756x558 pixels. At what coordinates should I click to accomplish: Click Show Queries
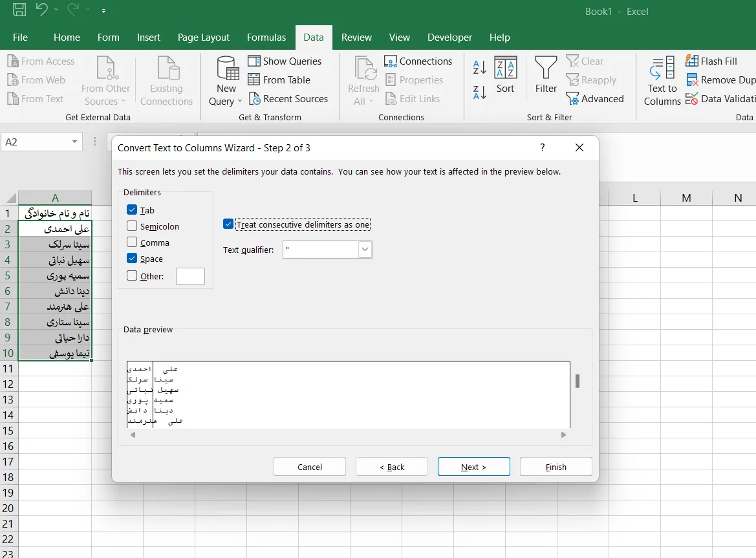(285, 61)
